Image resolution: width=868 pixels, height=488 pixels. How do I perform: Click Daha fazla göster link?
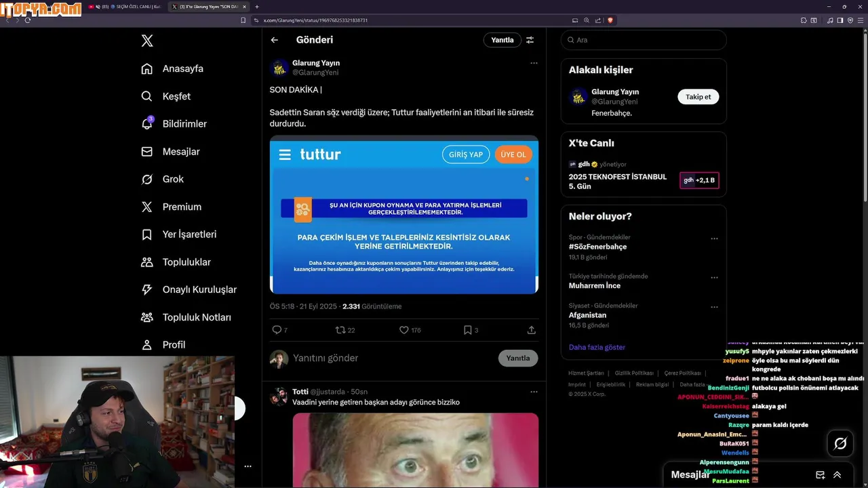[597, 347]
